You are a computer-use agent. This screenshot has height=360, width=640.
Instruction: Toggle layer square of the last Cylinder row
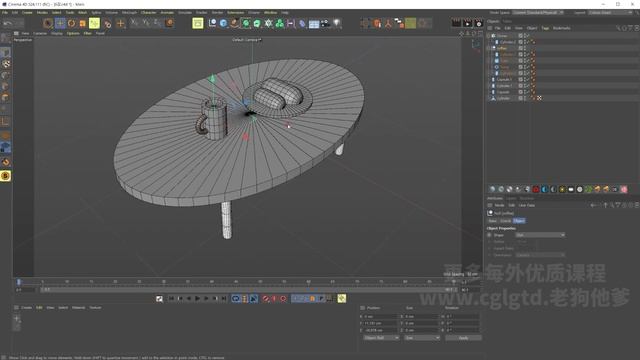click(520, 98)
